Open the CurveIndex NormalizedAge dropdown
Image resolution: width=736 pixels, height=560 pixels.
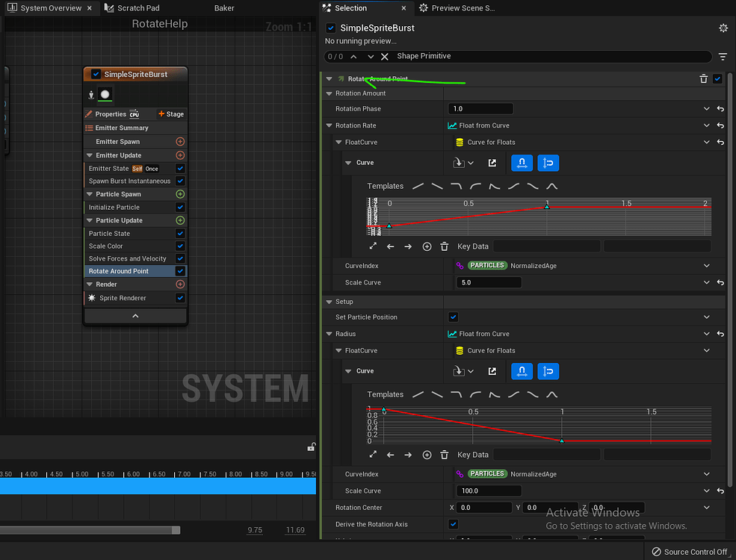coord(706,265)
